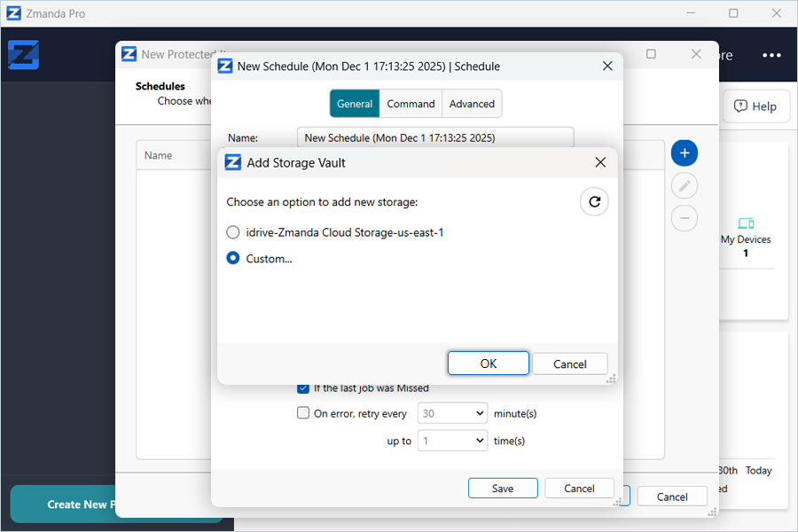Click the minus remove schedule icon
The width and height of the screenshot is (798, 532).
tap(684, 217)
